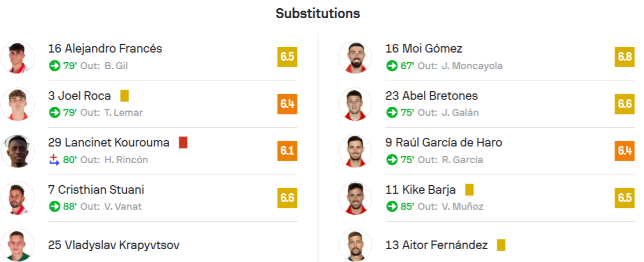644x262 pixels.
Task: Click Raúl García de Haro's 6.4 rating
Action: coord(625,151)
